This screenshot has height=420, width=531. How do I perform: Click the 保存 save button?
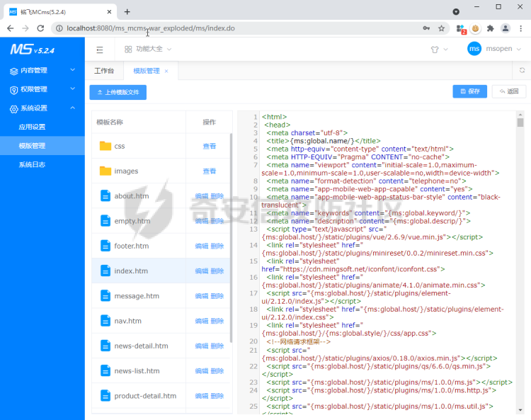tap(469, 91)
